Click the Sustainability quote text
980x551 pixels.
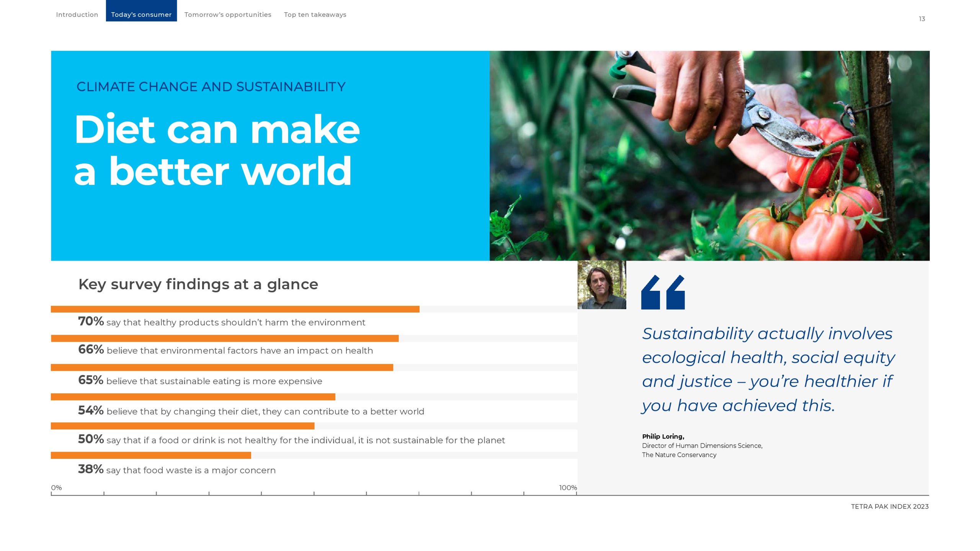tap(768, 369)
